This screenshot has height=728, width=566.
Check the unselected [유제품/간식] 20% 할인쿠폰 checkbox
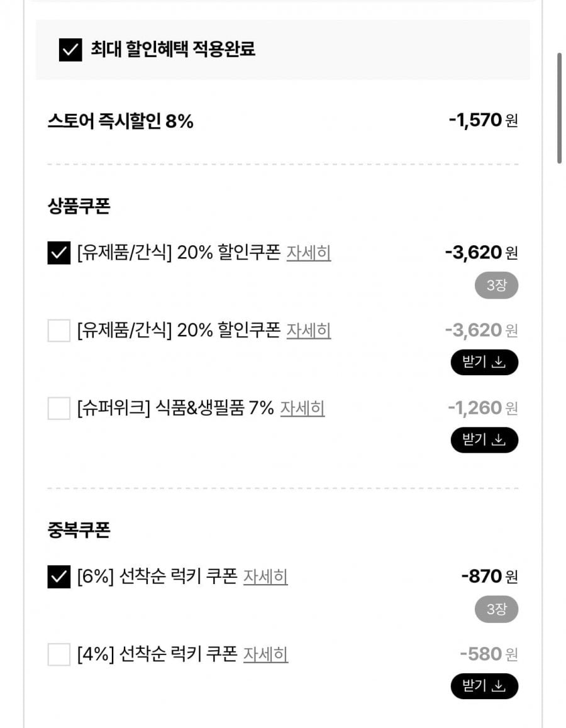59,331
